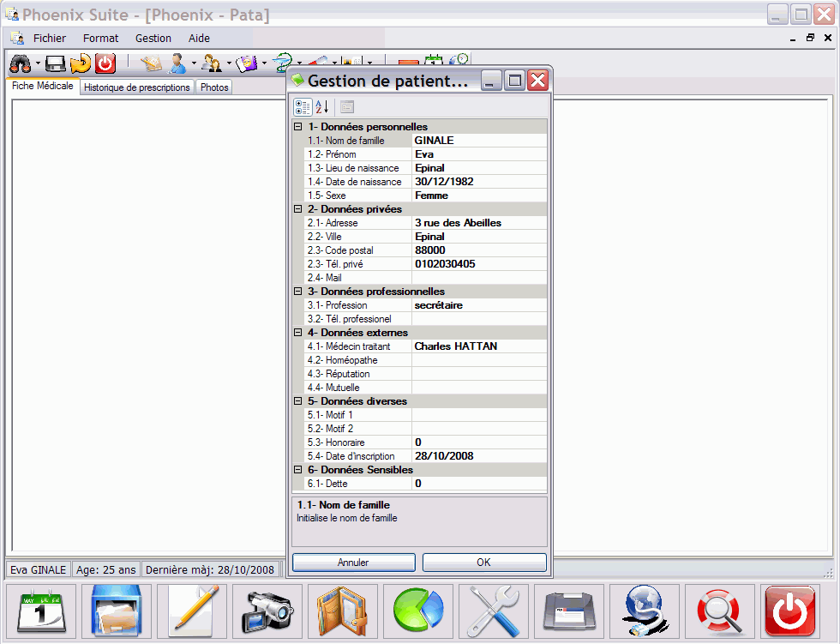
Task: Click the orange refresh arrow toolbar icon
Action: click(81, 63)
